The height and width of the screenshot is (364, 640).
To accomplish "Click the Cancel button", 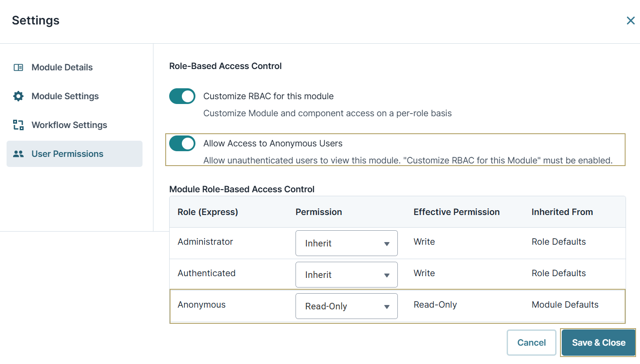I will coord(532,343).
